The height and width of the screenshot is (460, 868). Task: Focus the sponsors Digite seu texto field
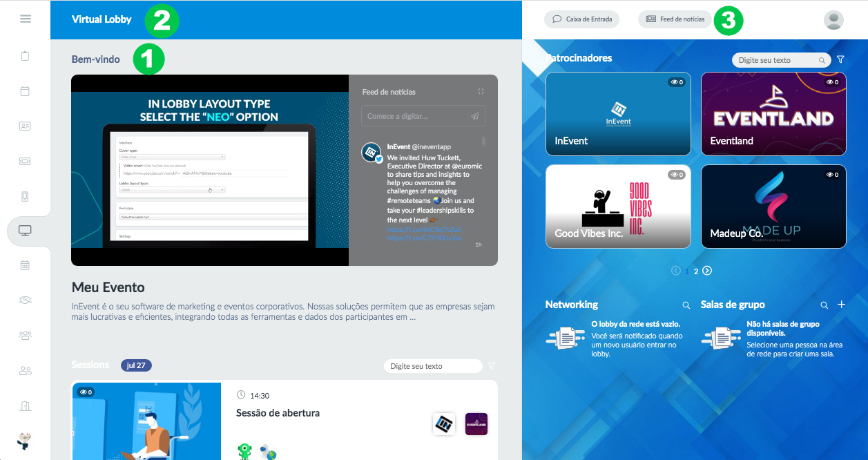coord(780,60)
